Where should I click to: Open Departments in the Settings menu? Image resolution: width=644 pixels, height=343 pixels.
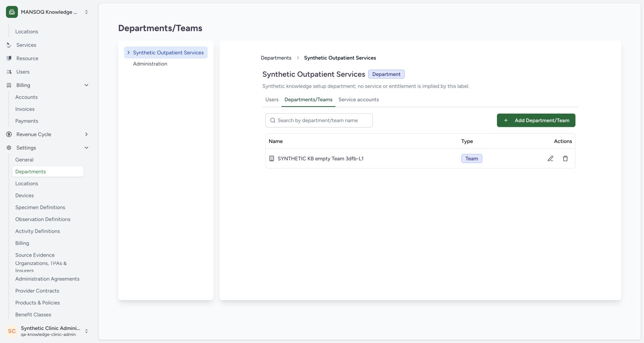48,172
